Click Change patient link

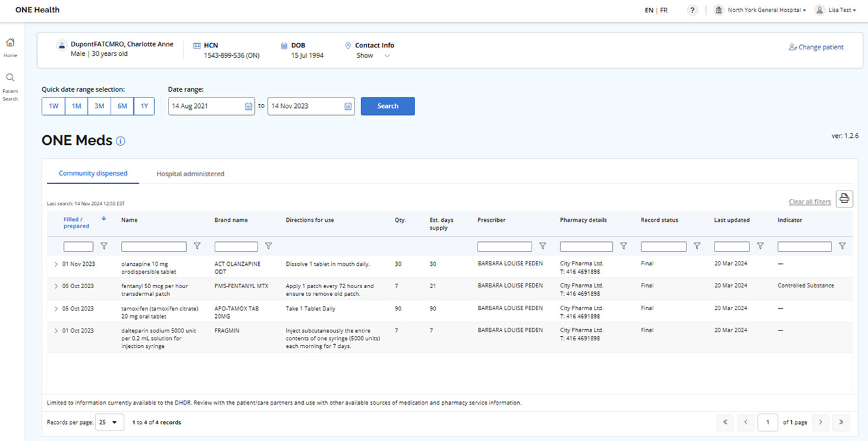point(816,47)
